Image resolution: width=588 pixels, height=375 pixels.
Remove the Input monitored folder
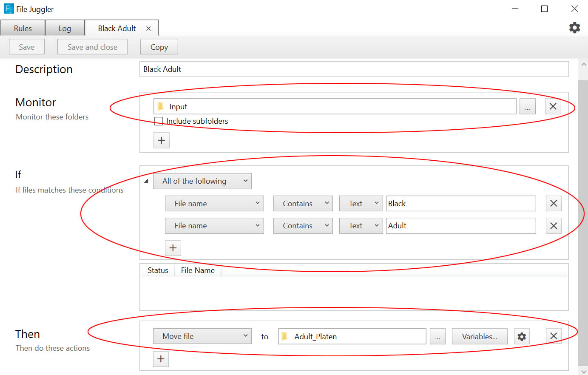point(553,106)
